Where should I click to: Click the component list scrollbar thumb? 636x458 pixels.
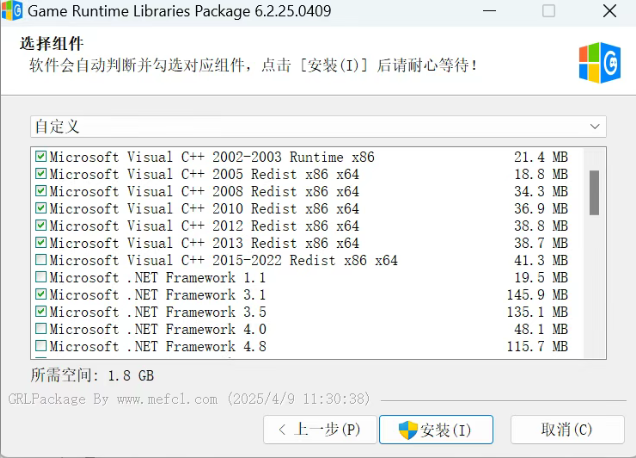(x=594, y=193)
